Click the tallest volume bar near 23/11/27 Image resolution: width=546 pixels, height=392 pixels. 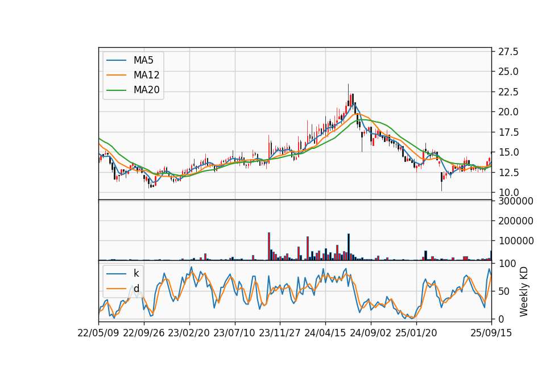pos(269,246)
